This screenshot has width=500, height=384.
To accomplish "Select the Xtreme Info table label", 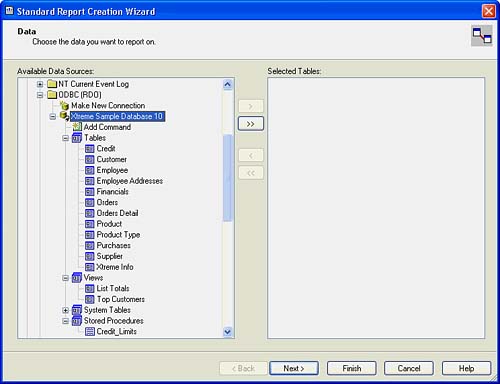I will (115, 267).
